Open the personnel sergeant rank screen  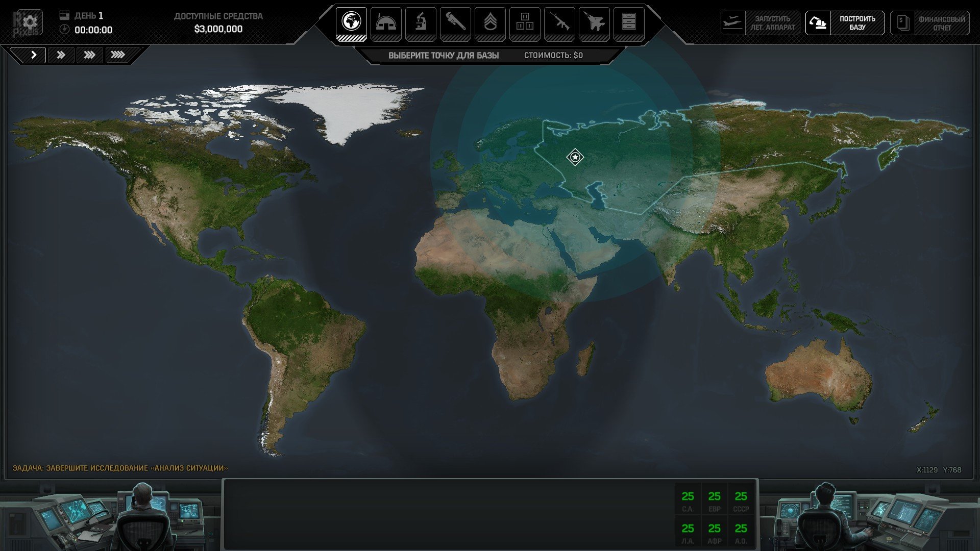(490, 24)
